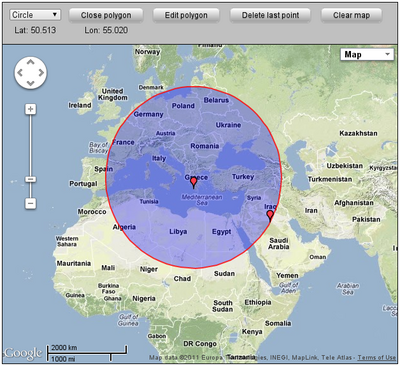Click the Nigeria label on map
The image size is (400, 366).
coord(144,299)
